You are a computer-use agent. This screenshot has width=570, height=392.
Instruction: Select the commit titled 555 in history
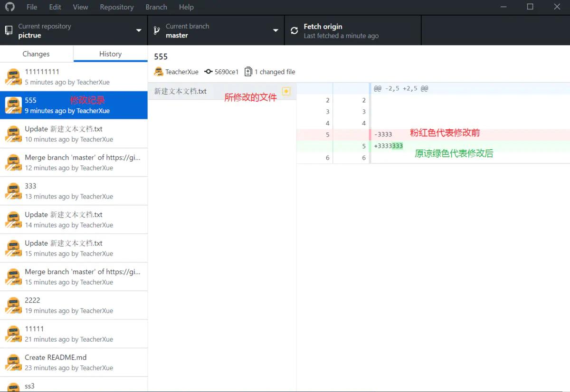point(74,105)
